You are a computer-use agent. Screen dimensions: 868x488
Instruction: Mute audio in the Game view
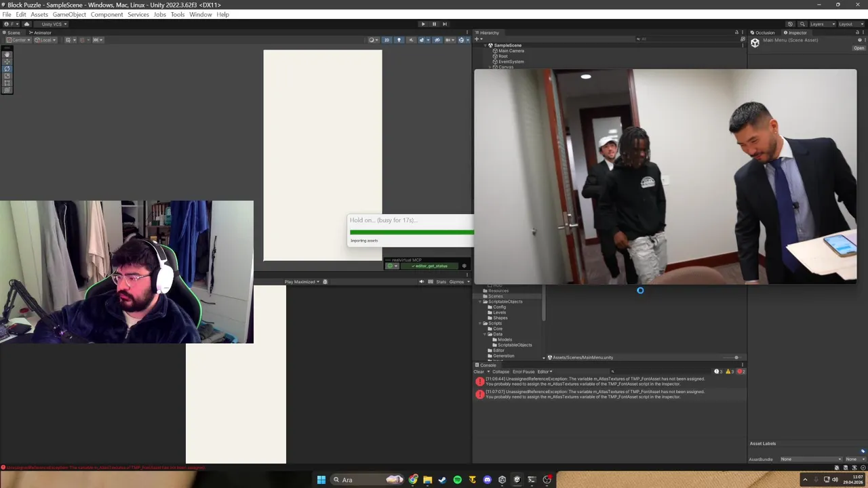[x=422, y=282]
